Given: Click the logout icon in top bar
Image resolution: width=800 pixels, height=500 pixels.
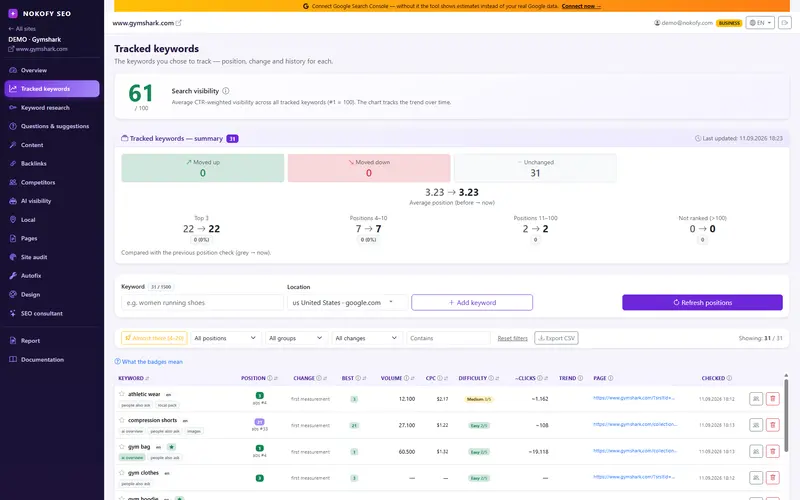Looking at the screenshot, I should (785, 23).
